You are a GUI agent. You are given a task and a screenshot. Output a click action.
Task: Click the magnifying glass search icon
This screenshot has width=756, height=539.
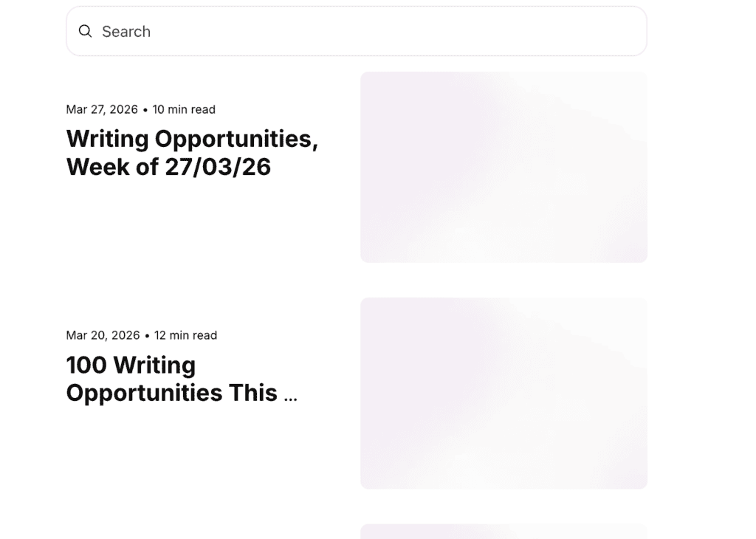(x=86, y=31)
